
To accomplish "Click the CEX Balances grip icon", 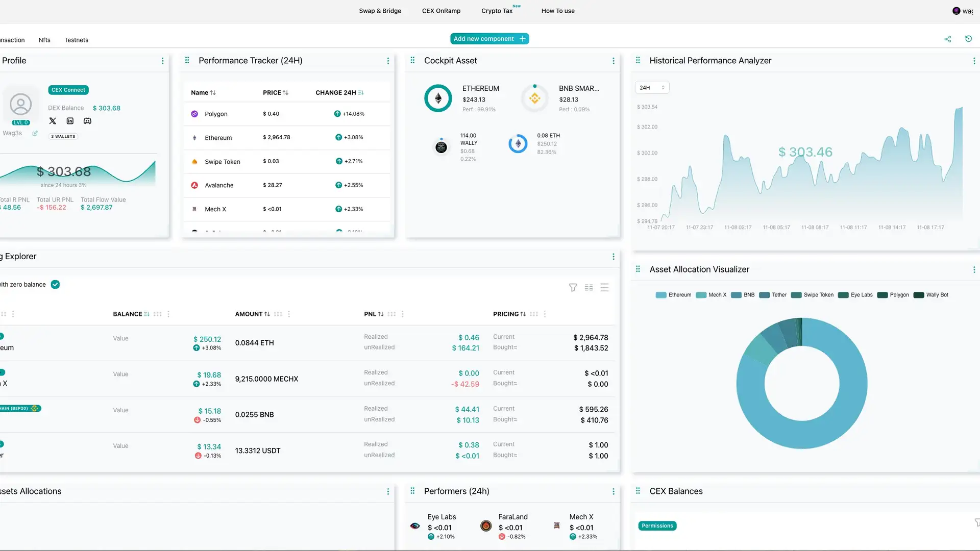I will pyautogui.click(x=638, y=491).
